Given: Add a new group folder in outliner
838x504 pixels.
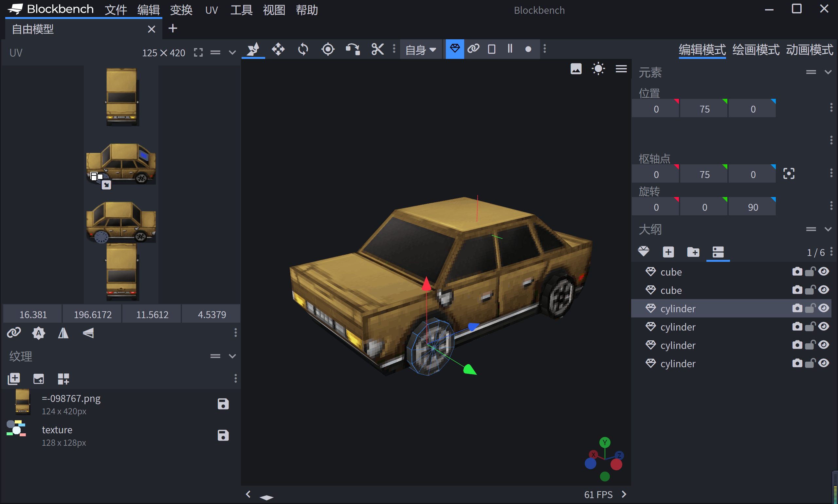Looking at the screenshot, I should (x=693, y=252).
